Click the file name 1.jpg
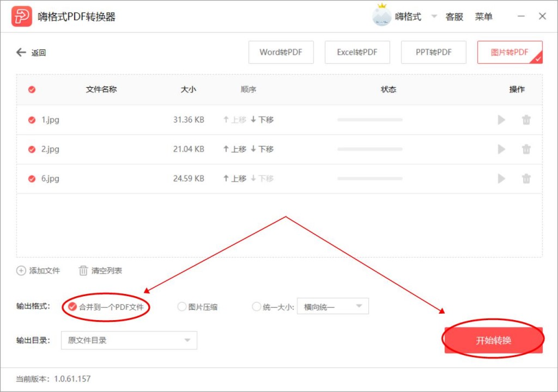 pyautogui.click(x=50, y=120)
